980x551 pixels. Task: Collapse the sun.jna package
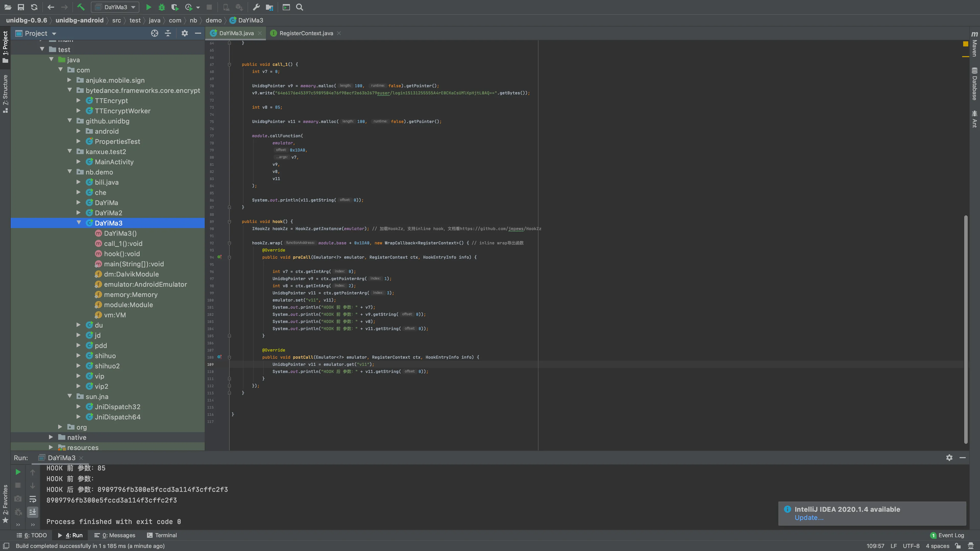(70, 396)
